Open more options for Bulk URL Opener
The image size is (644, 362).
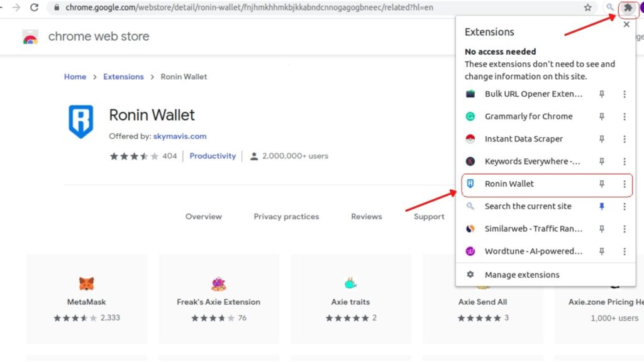(x=625, y=94)
